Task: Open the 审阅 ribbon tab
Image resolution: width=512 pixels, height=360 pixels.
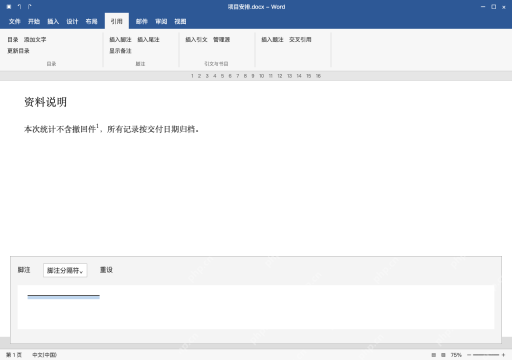Action: point(161,21)
